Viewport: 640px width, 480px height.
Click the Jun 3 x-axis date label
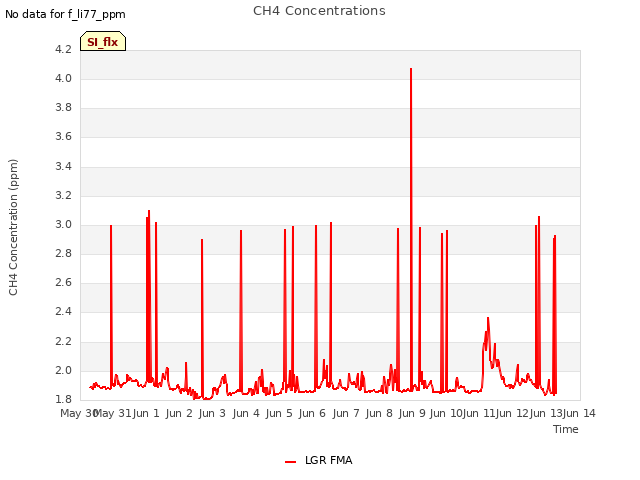point(212,413)
